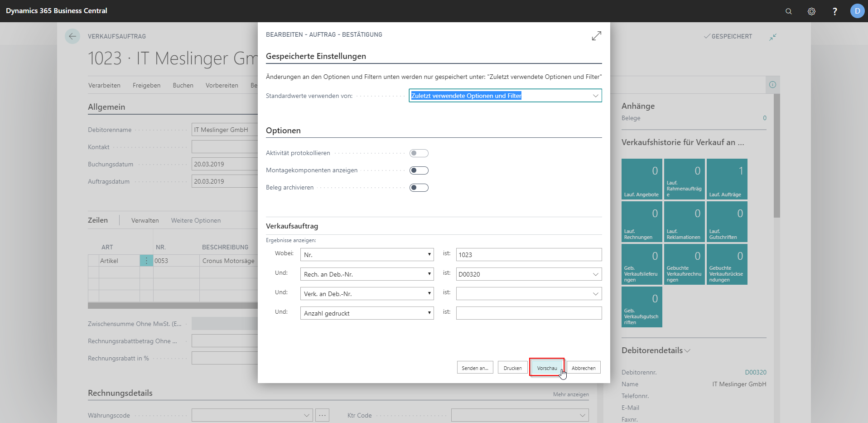Screen dimensions: 868x423
Task: Click the Drucken button
Action: coord(512,368)
